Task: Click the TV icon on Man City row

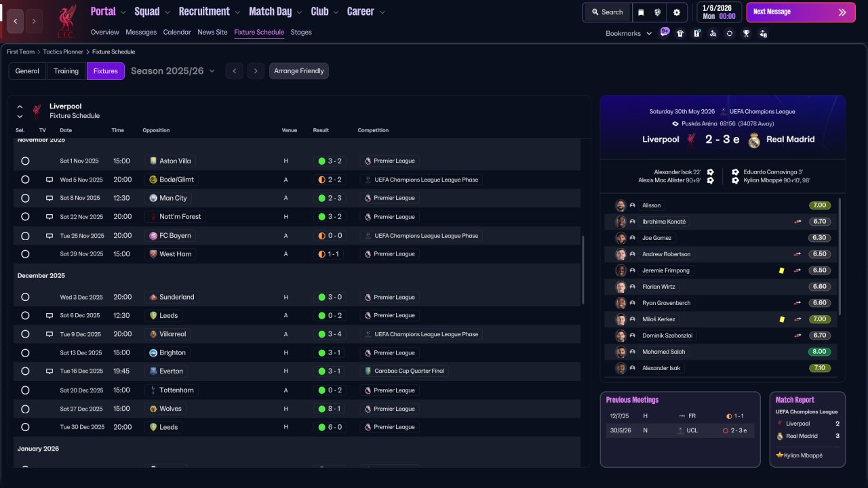Action: tap(49, 198)
